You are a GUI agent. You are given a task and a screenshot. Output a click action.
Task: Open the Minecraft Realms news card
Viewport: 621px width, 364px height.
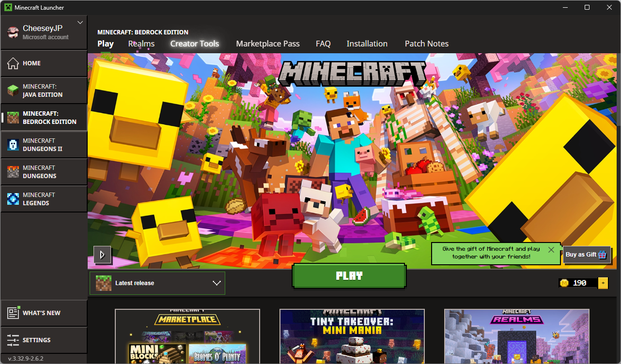pos(517,336)
